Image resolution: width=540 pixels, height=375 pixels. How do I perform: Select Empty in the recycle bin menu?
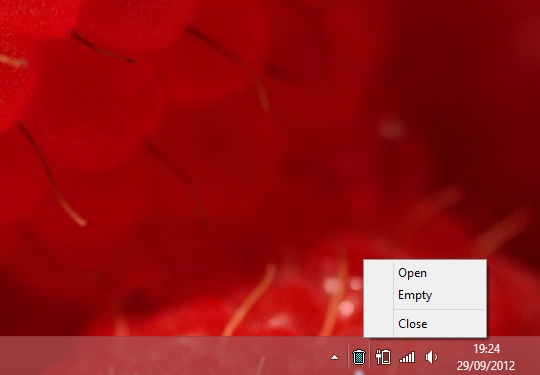425,295
